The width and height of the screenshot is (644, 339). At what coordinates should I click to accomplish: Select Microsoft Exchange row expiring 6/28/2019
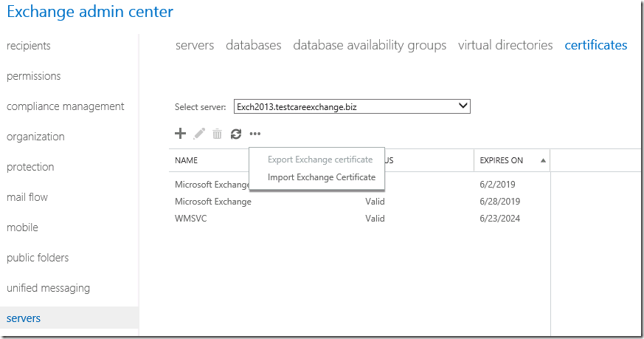pos(359,202)
